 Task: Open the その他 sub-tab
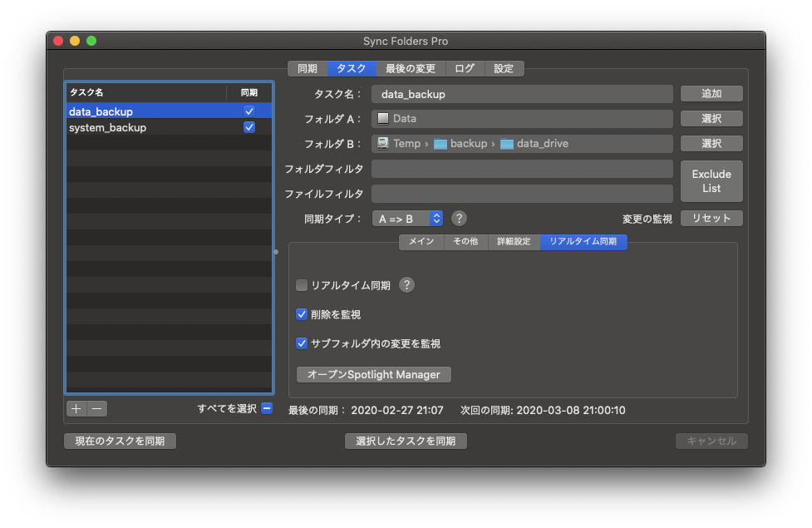pyautogui.click(x=465, y=241)
